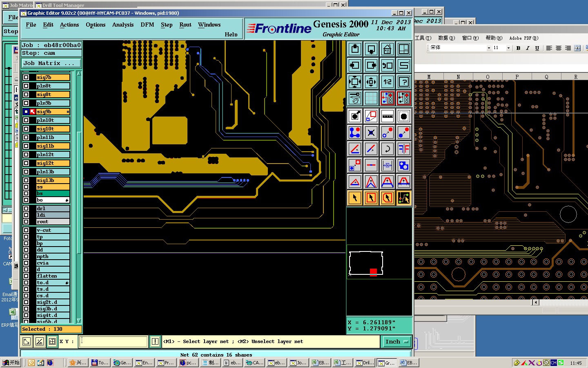Select the net selection tool icon
Viewport: 588px width, 368px height.
[x=404, y=198]
